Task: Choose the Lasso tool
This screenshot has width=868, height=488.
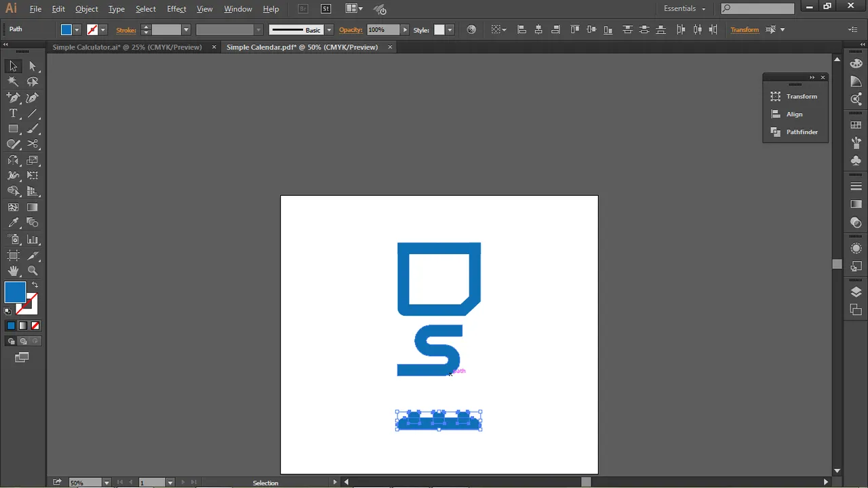Action: [33, 81]
